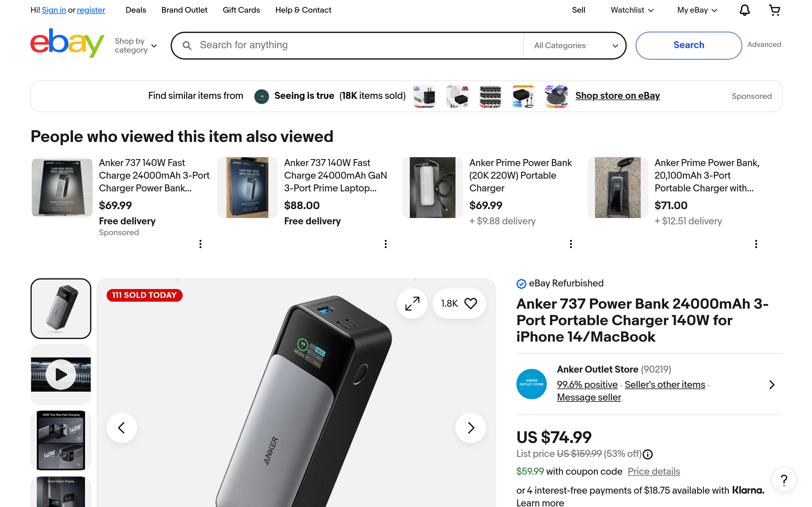Expand the My eBay menu
The height and width of the screenshot is (507, 812).
click(x=697, y=10)
